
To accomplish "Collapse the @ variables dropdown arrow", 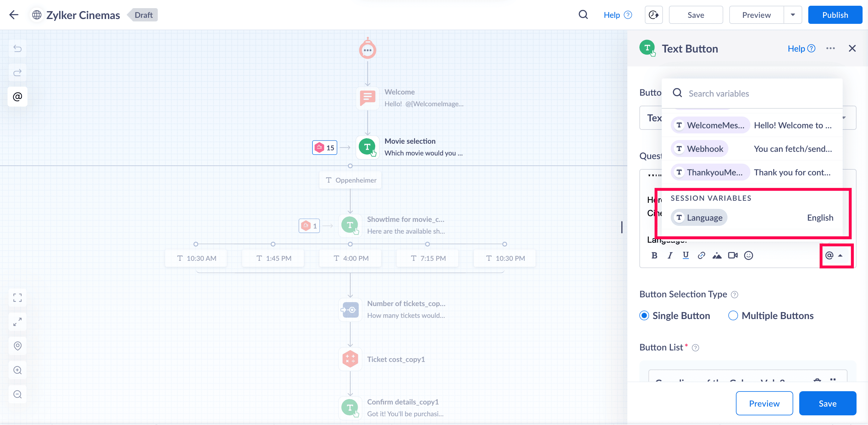I will click(840, 255).
